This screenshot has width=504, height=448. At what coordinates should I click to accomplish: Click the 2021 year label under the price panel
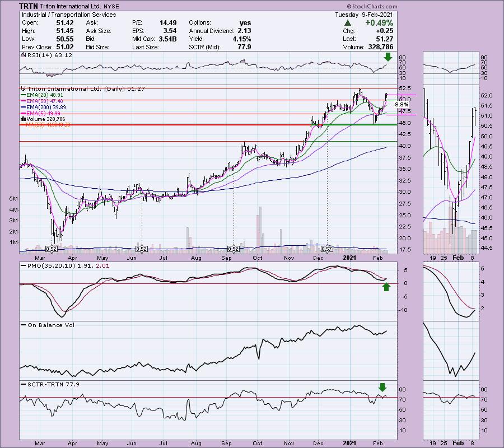(349, 258)
